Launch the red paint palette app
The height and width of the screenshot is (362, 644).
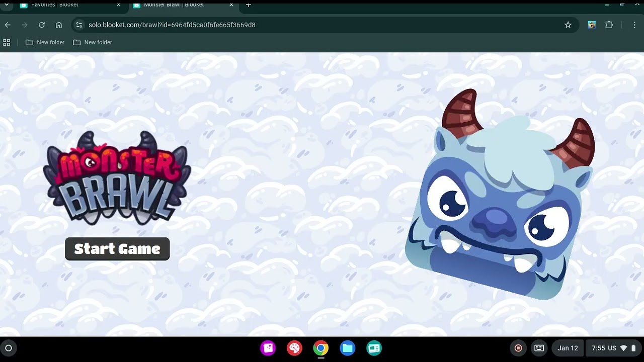click(x=294, y=348)
